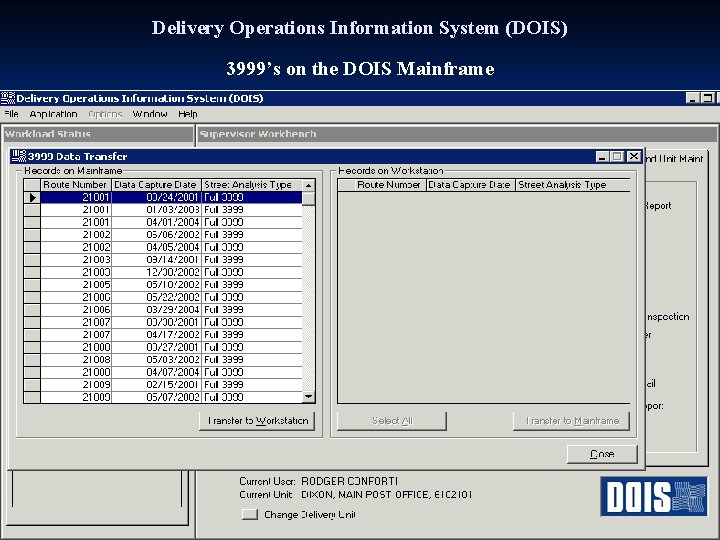This screenshot has height=540, width=720.
Task: Click the Select All button
Action: pyautogui.click(x=392, y=421)
